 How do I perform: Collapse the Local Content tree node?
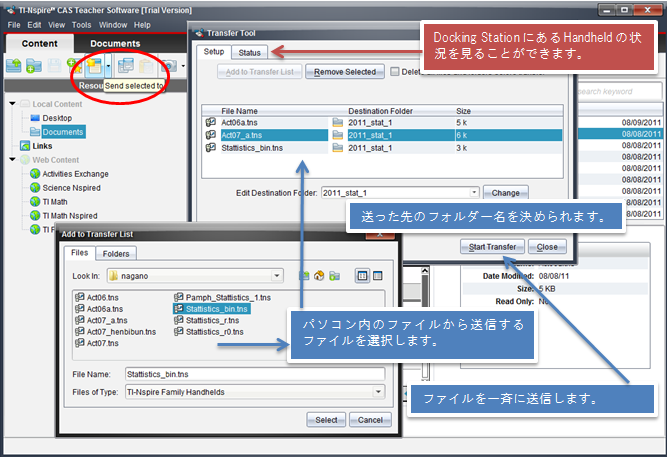12,104
